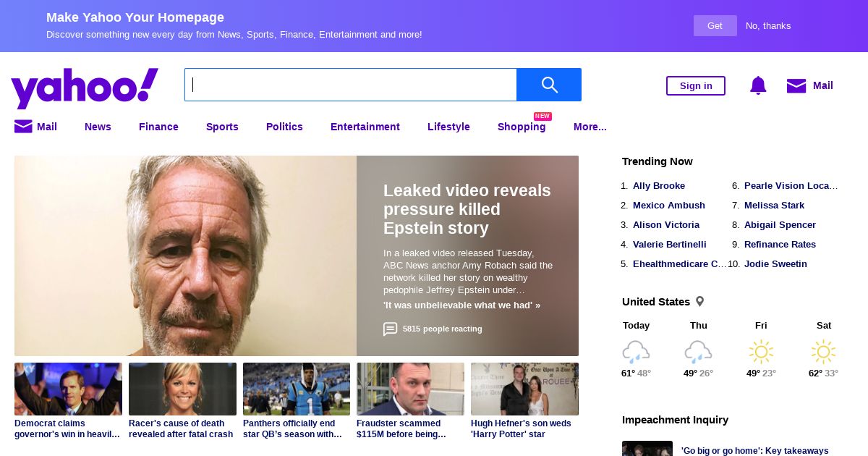
Task: Click Thursday's rain cloud weather icon
Action: point(698,352)
